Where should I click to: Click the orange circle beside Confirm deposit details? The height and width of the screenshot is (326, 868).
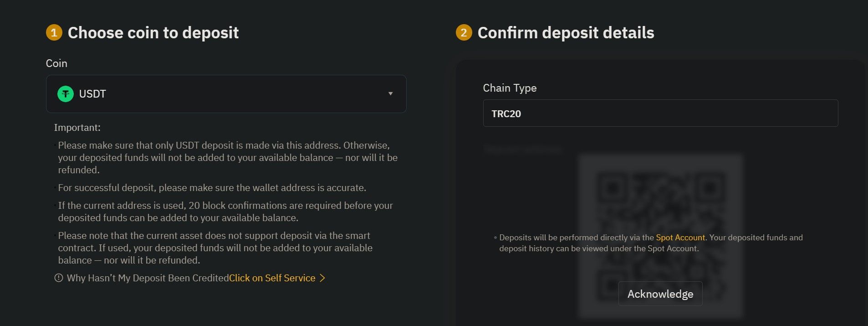(464, 32)
